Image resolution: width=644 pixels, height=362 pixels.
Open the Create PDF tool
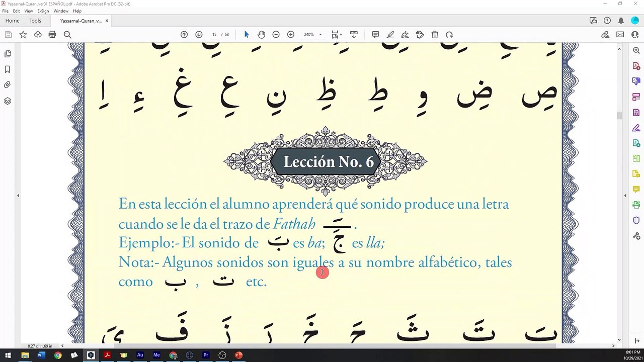pos(636,66)
